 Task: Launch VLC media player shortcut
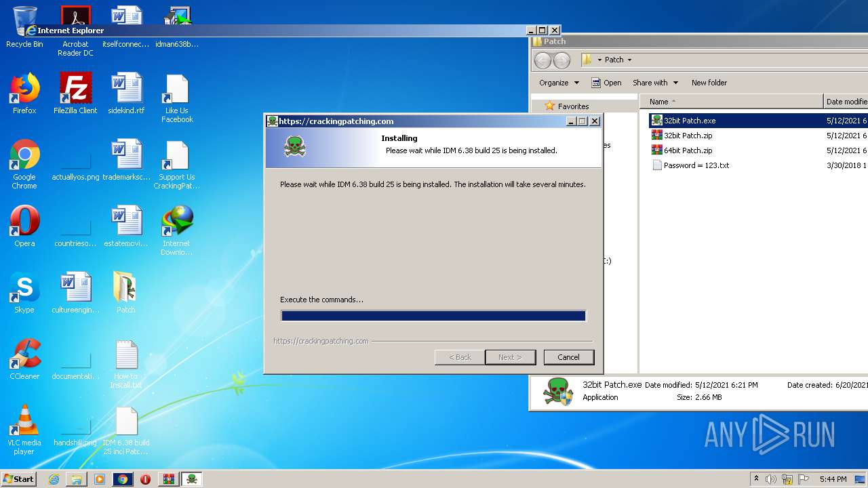click(24, 430)
